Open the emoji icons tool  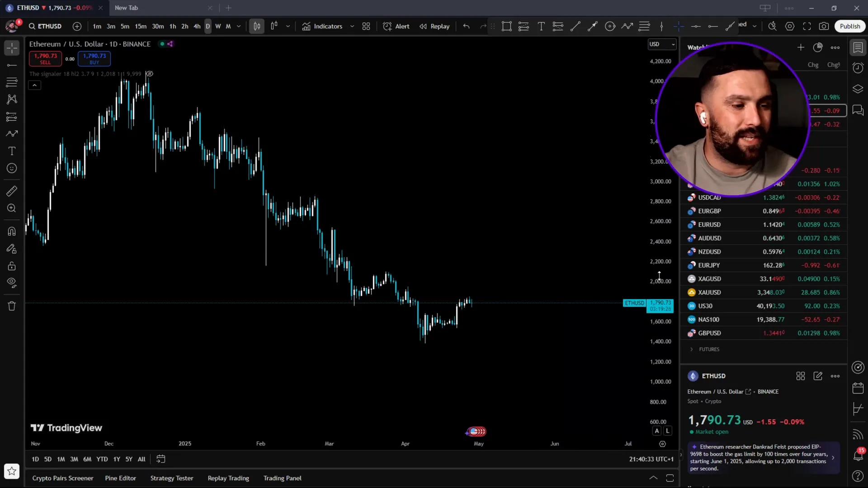pyautogui.click(x=12, y=169)
